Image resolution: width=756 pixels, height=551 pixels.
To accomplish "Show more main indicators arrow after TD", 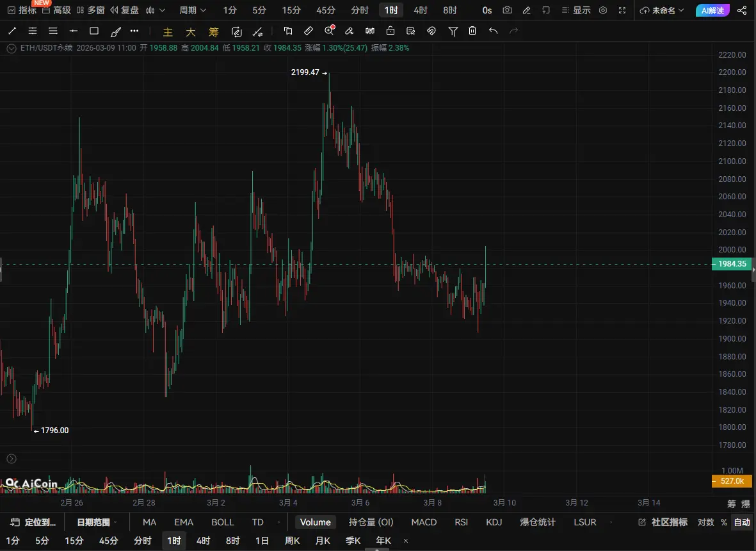I will coord(278,522).
